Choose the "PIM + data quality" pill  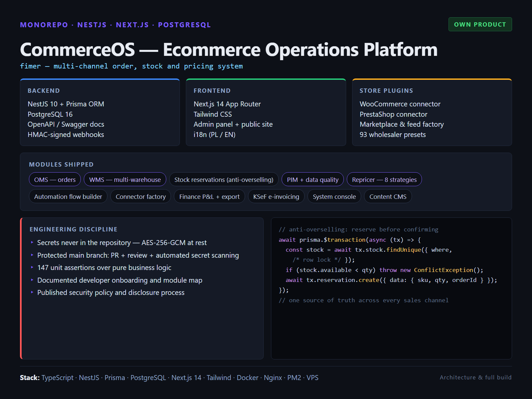(313, 180)
